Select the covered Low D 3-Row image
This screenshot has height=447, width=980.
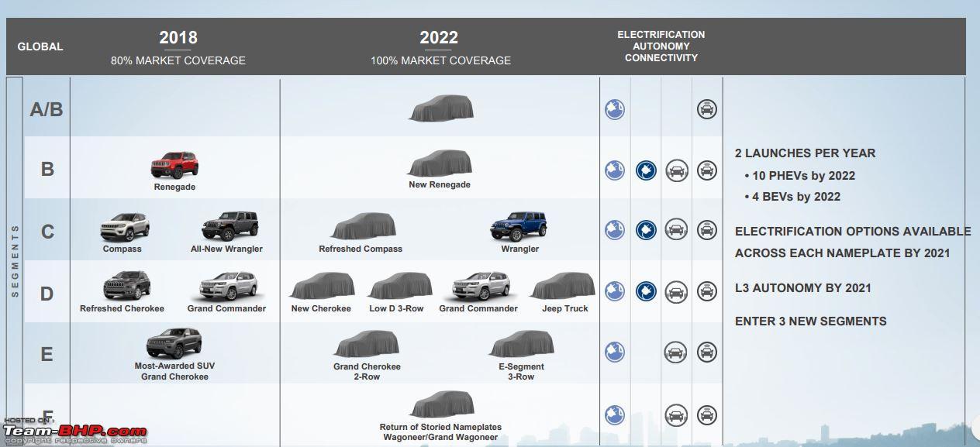click(x=400, y=287)
